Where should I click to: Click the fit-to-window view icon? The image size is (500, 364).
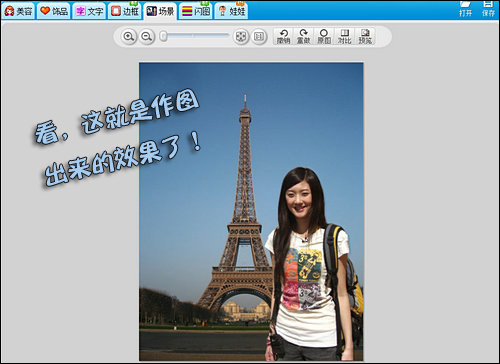tap(241, 36)
